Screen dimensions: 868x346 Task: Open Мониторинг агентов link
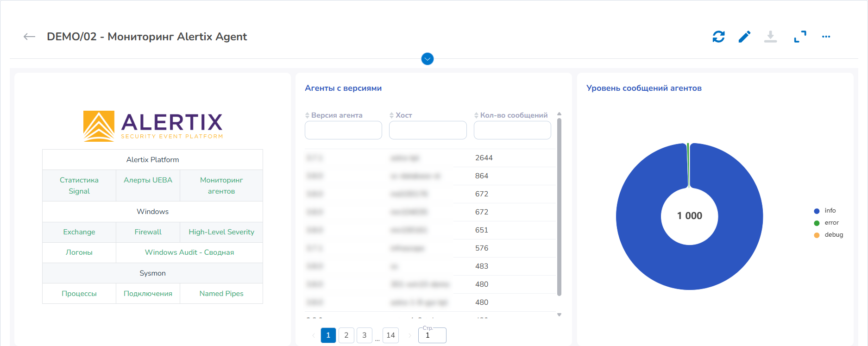click(x=221, y=185)
